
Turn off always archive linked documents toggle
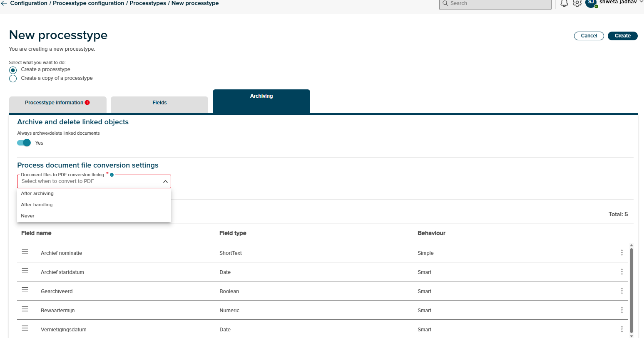pyautogui.click(x=24, y=143)
